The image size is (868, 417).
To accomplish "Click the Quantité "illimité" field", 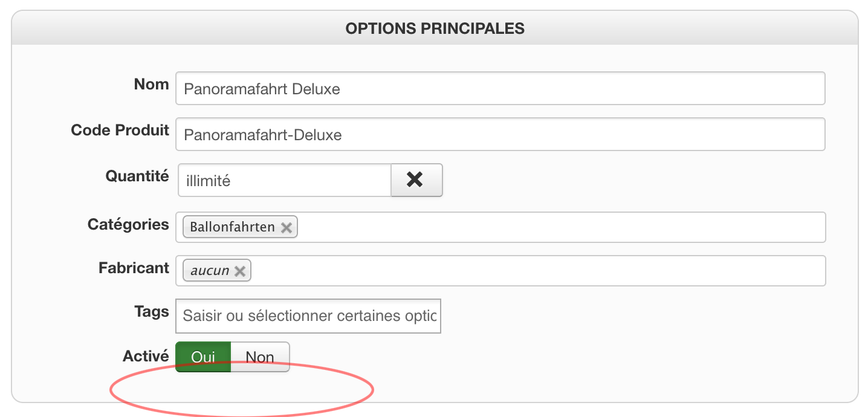I will click(x=284, y=180).
